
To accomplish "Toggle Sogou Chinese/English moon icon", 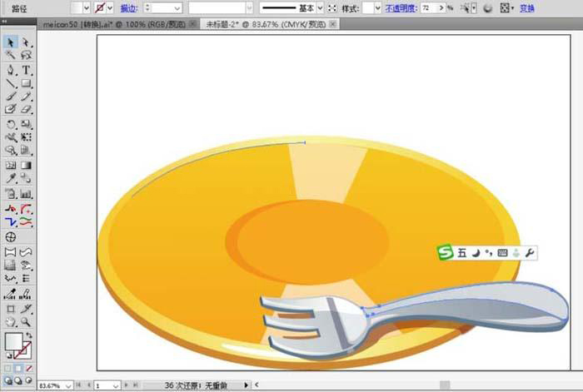I will pyautogui.click(x=476, y=253).
